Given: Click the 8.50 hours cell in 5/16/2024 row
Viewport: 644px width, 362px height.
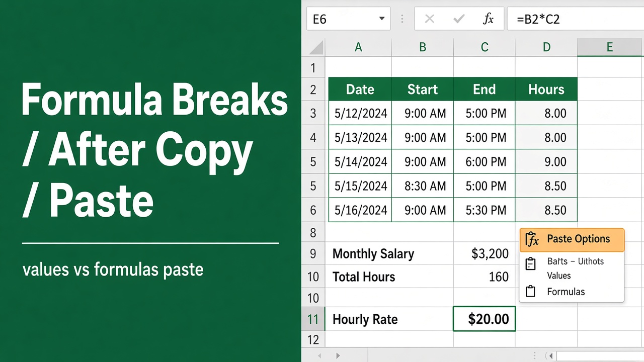Looking at the screenshot, I should (x=546, y=210).
